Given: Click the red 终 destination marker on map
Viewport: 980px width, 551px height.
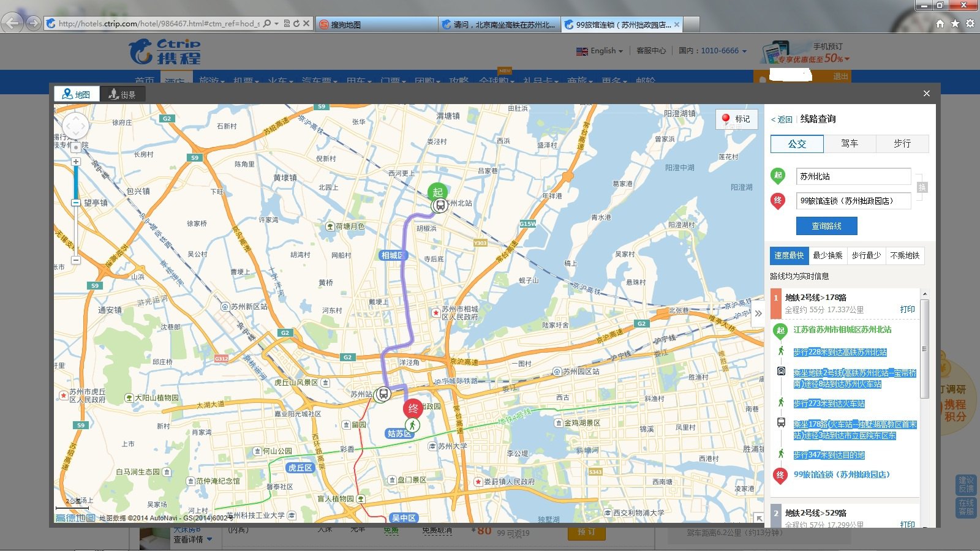Looking at the screenshot, I should (x=413, y=408).
